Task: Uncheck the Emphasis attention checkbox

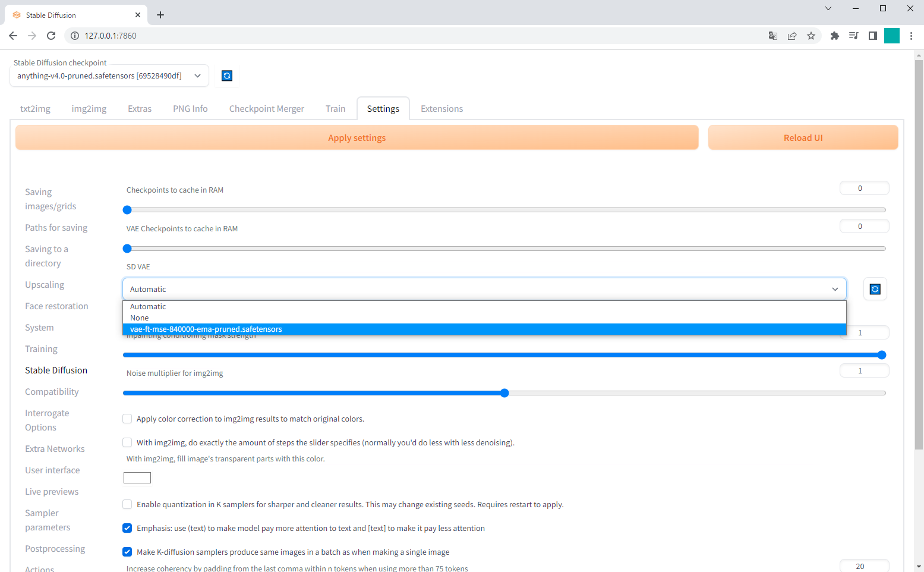Action: (127, 528)
